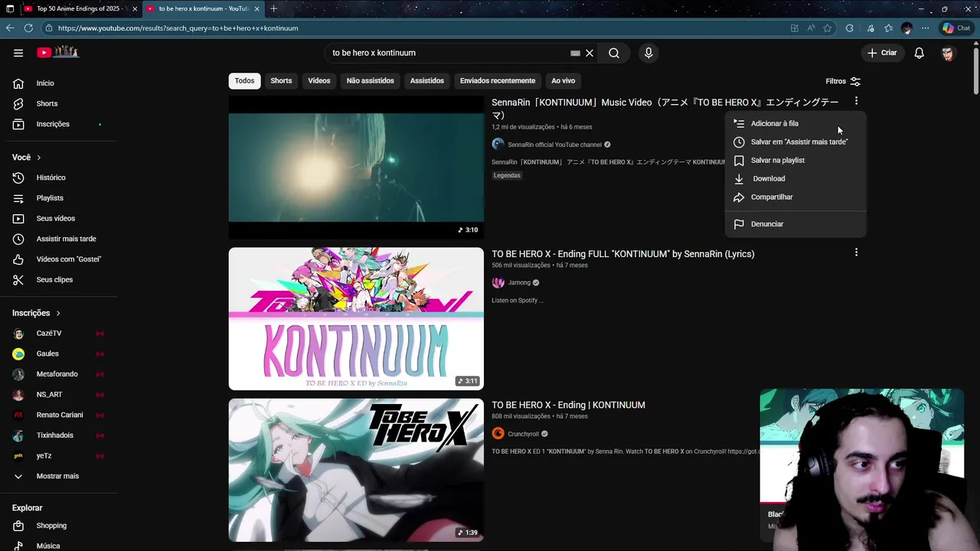Open the browser extensions puzzle icon

pos(850,28)
